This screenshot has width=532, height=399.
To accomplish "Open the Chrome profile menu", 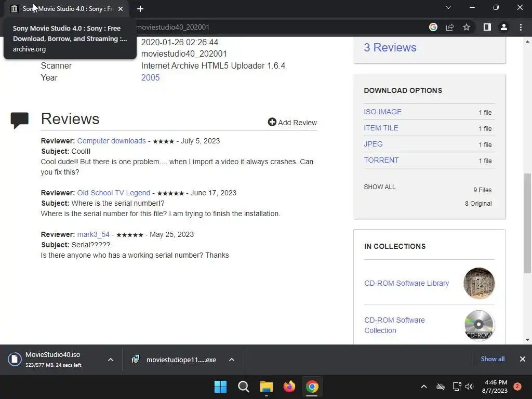I will tap(504, 27).
